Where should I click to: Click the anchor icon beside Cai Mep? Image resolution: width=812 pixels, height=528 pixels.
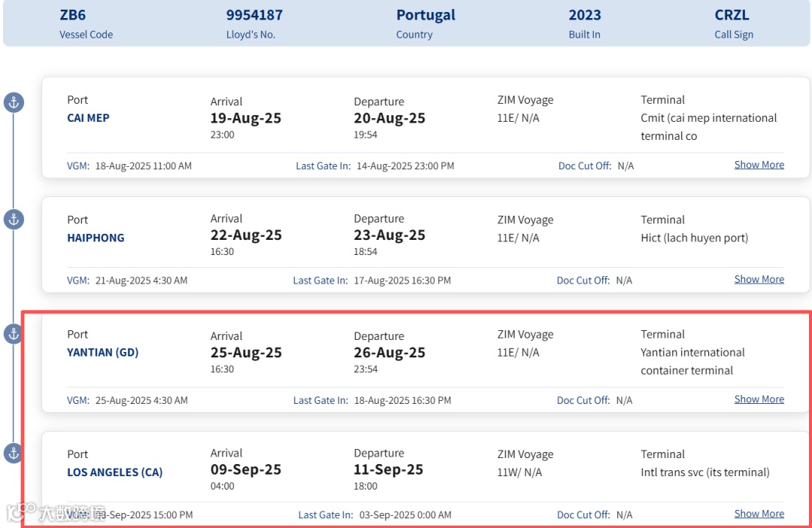pos(14,102)
